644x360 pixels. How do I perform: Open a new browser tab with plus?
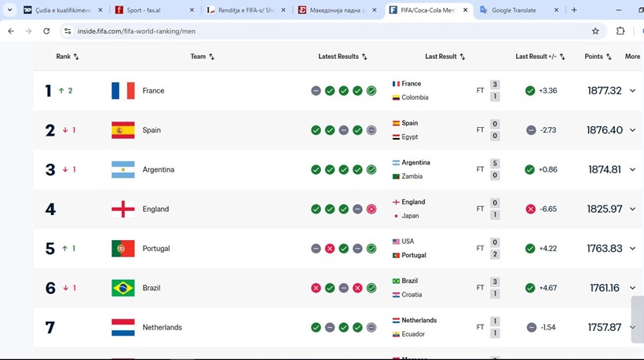[574, 10]
